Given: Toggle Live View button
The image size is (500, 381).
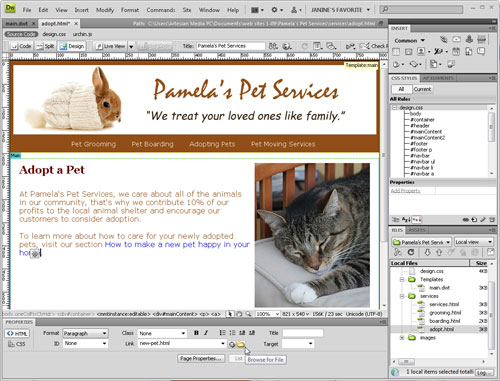Looking at the screenshot, I should [111, 46].
